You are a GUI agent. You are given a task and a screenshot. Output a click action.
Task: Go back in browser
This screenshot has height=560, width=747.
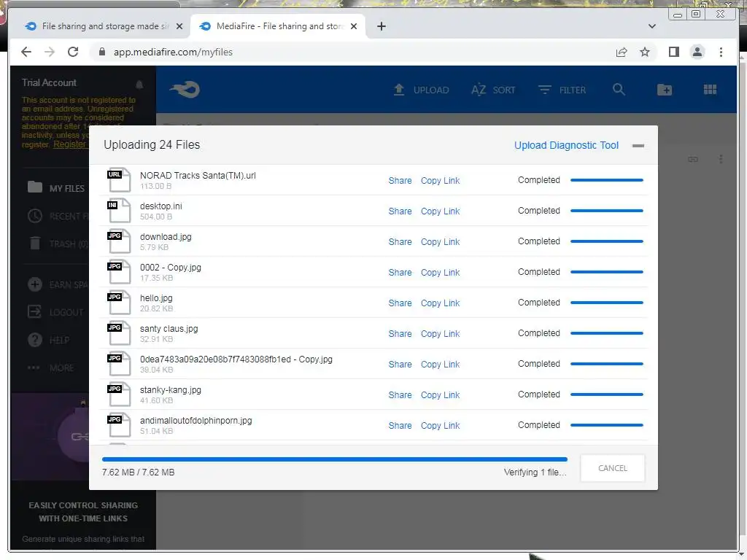26,52
